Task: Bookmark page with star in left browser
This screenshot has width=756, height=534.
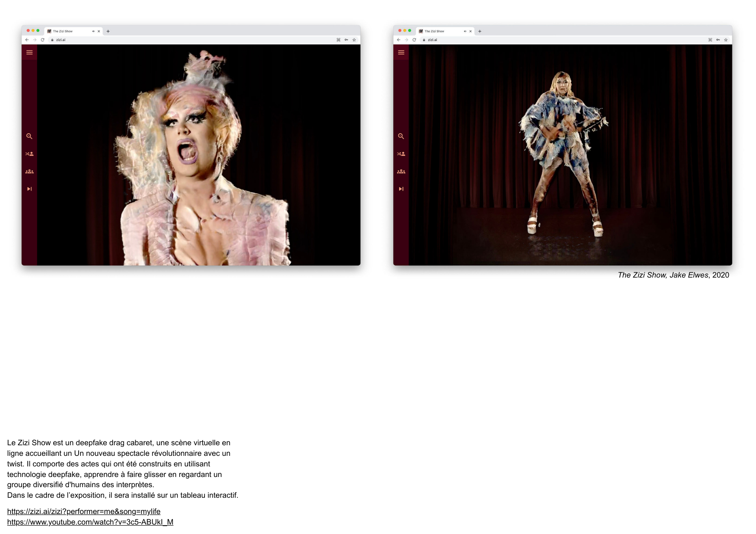Action: [x=354, y=40]
